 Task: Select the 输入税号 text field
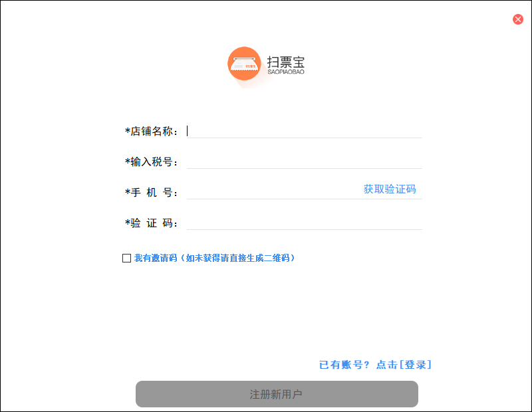click(x=305, y=161)
